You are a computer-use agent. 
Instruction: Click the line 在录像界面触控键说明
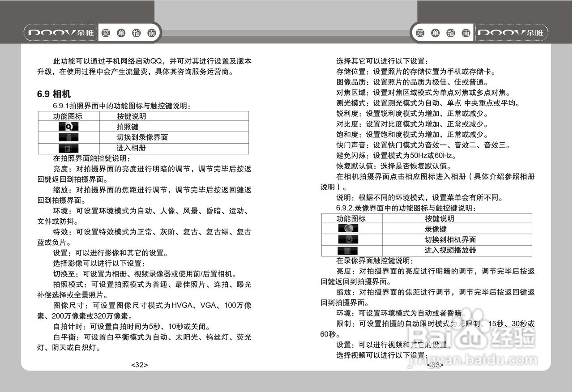pyautogui.click(x=375, y=260)
